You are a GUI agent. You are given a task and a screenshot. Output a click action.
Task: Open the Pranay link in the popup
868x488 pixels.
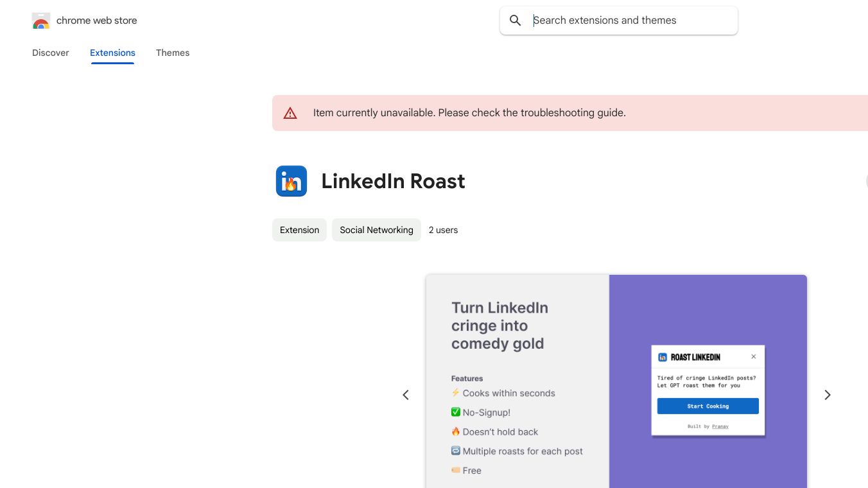[x=720, y=426]
